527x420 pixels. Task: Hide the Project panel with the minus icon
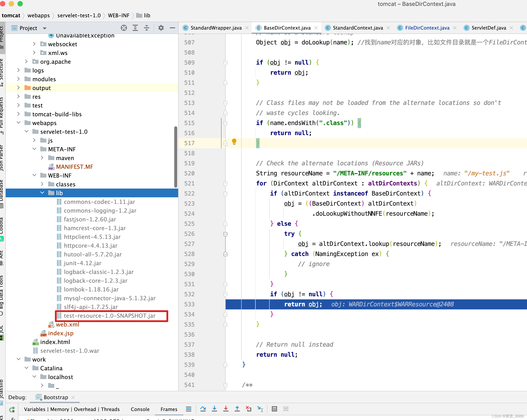pyautogui.click(x=172, y=28)
